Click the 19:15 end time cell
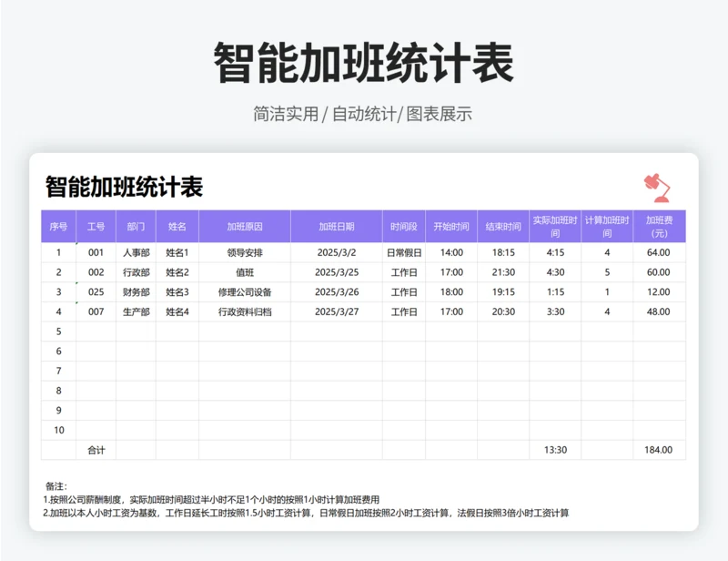 click(503, 292)
